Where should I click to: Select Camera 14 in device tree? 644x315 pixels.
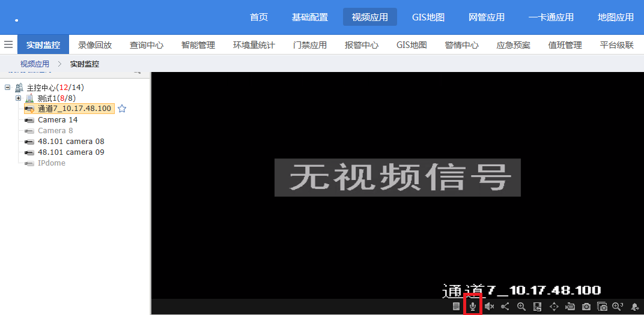(57, 120)
